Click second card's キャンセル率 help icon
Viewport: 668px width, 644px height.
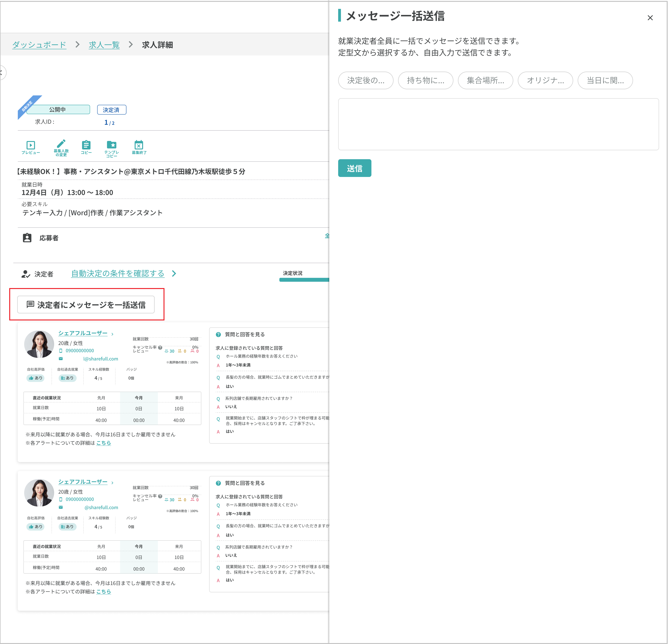pyautogui.click(x=160, y=496)
